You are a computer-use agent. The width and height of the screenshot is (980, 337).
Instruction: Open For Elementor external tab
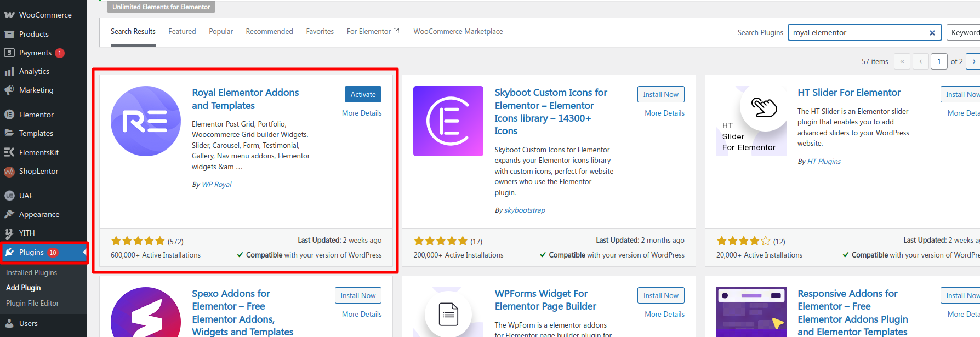tap(373, 32)
